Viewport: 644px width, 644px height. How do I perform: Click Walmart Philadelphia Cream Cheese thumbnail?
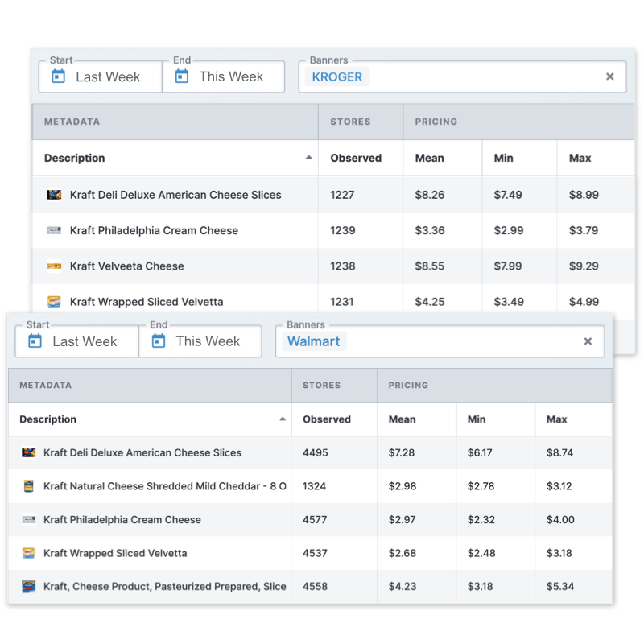28,520
